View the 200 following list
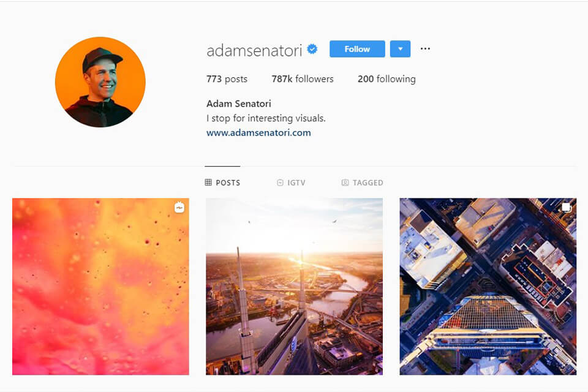This screenshot has width=588, height=392. 386,79
